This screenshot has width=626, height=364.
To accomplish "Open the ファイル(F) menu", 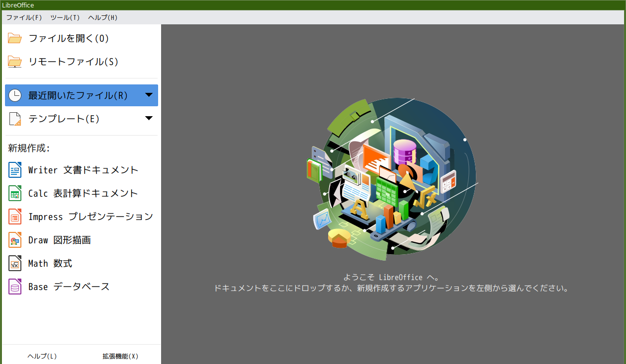I will coord(24,17).
